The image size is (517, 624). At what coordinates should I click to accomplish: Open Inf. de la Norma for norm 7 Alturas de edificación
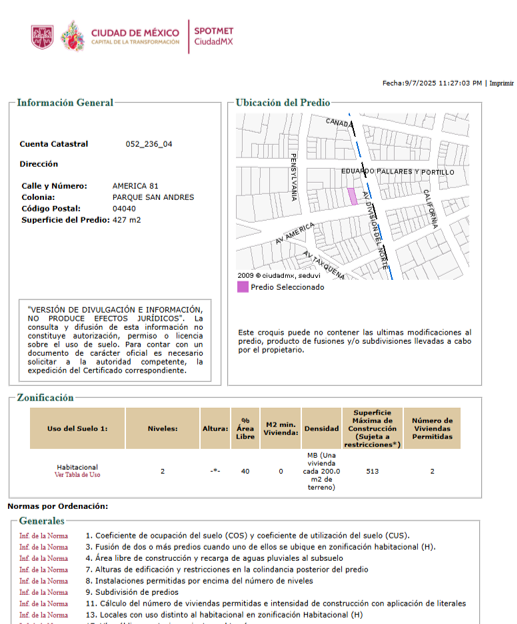43,570
